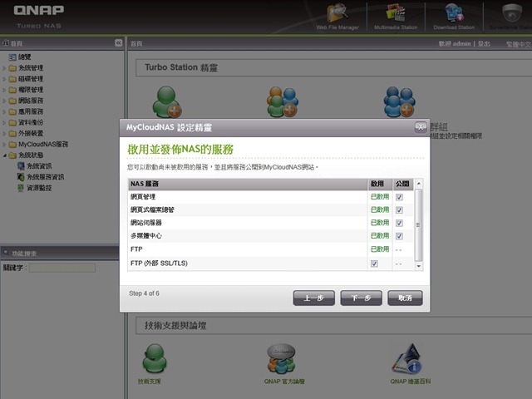The image size is (532, 399).
Task: Toggle publish checkbox for 網站伺服器
Action: (x=399, y=223)
